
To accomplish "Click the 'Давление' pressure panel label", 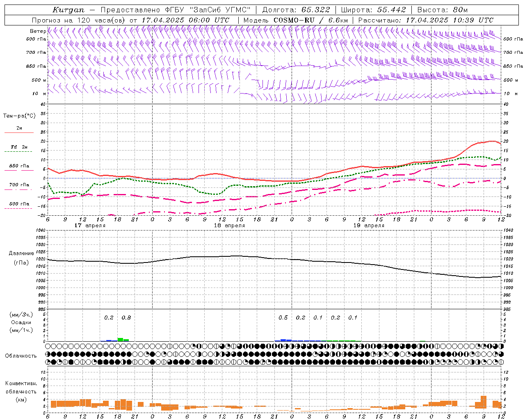I will pyautogui.click(x=21, y=253).
